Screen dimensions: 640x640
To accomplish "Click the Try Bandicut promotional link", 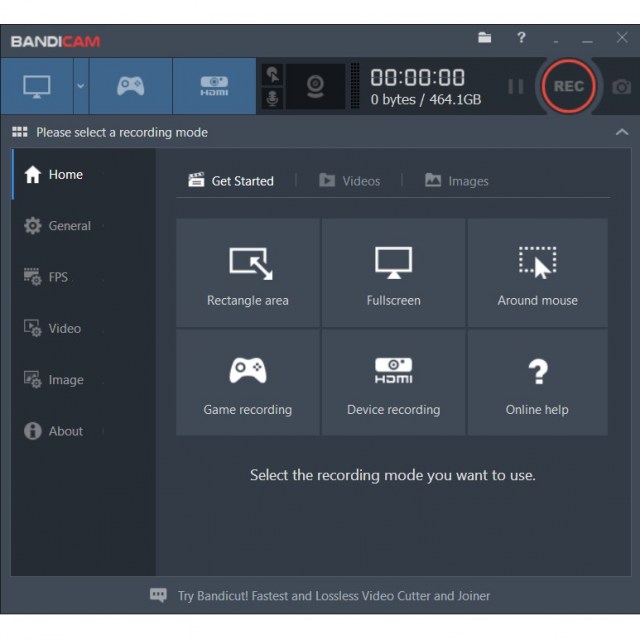I will coord(334,596).
